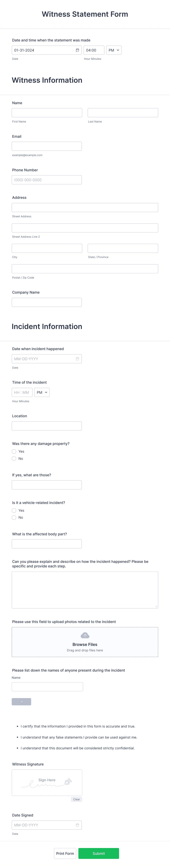Choose Yes for vehicle-related incident
Viewport: 170px width, 868px height.
[14, 510]
